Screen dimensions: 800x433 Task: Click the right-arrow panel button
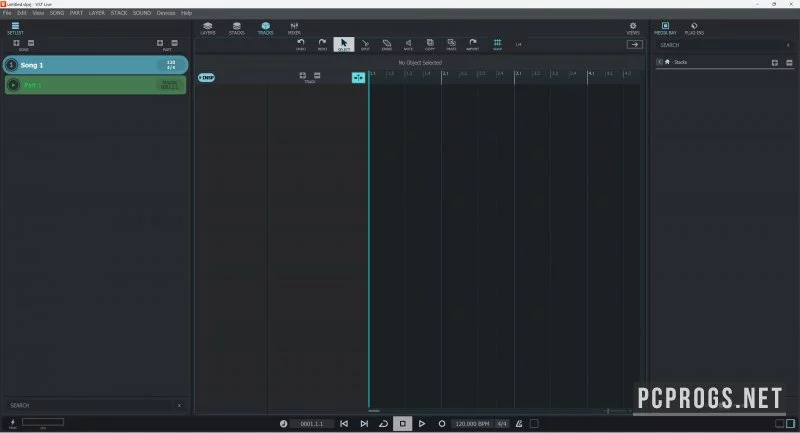pyautogui.click(x=635, y=45)
